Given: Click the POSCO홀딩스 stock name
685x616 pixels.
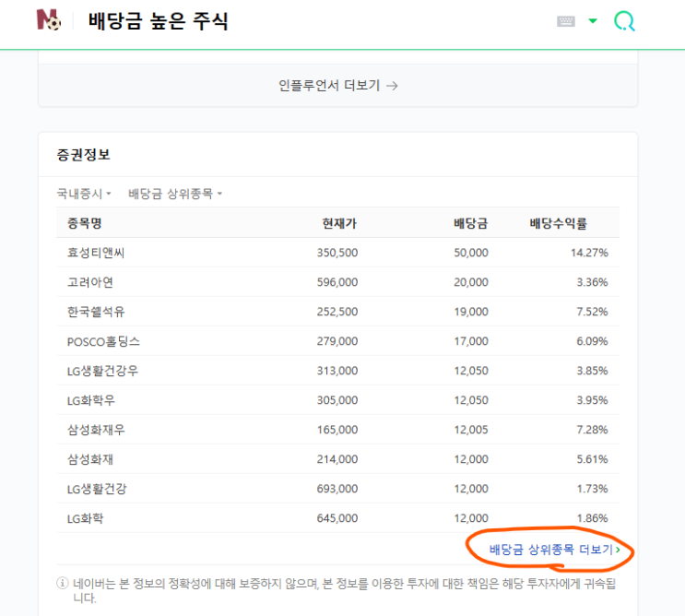Looking at the screenshot, I should point(104,341).
